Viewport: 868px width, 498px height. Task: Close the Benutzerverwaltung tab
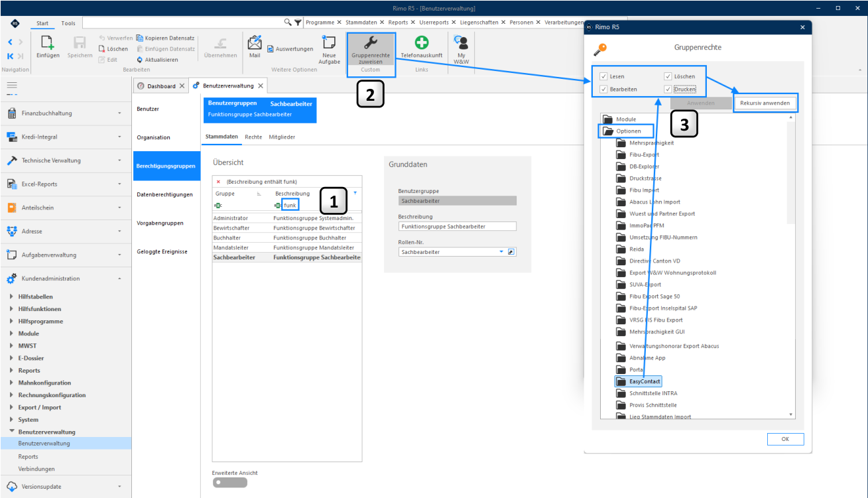(x=261, y=86)
